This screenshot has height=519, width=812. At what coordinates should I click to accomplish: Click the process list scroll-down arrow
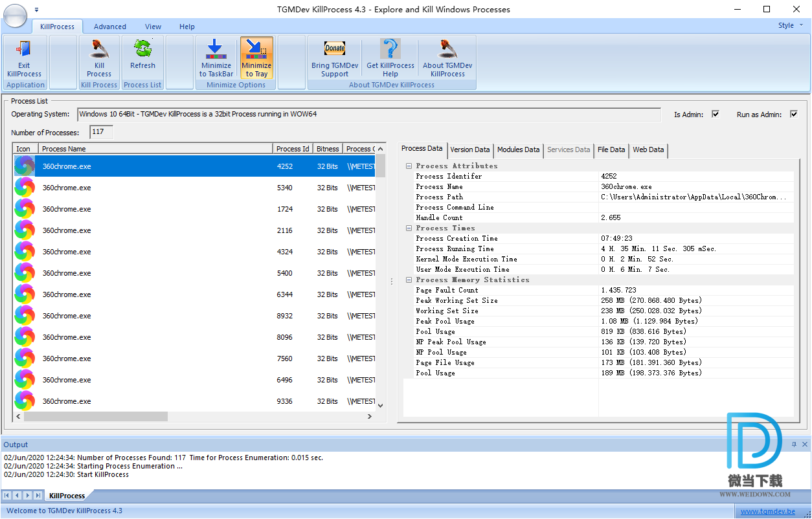[381, 405]
